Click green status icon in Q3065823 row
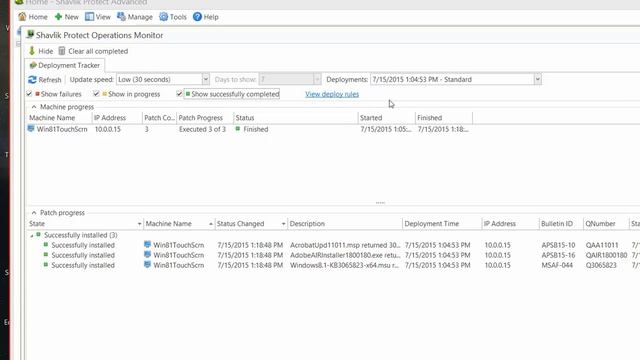Viewport: 640px width, 360px height. [x=46, y=264]
